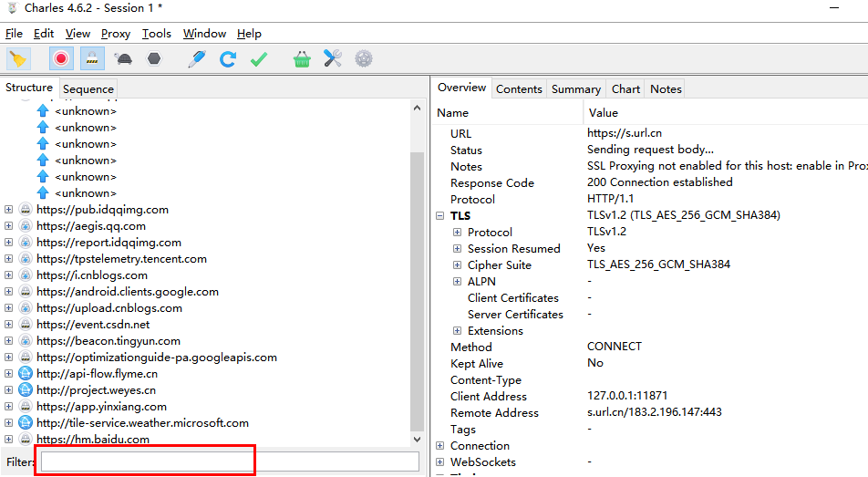Image resolution: width=868 pixels, height=477 pixels.
Task: Expand https://aegis.qq.com node
Action: point(8,225)
